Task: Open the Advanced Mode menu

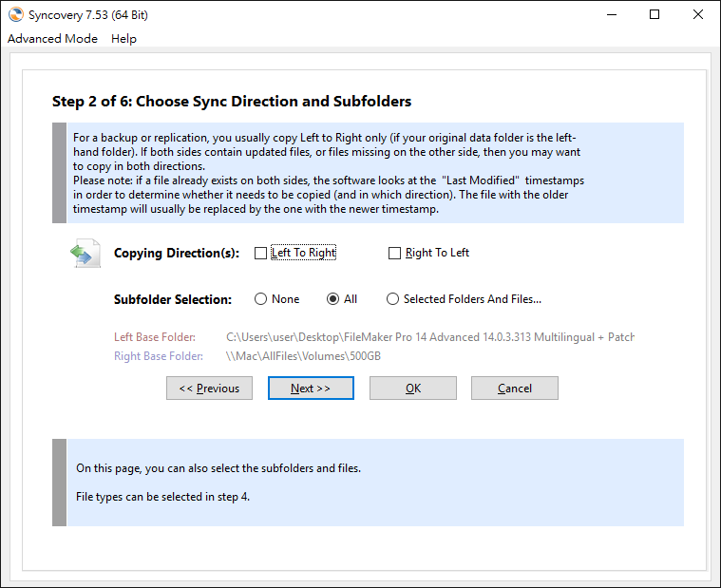Action: [52, 39]
